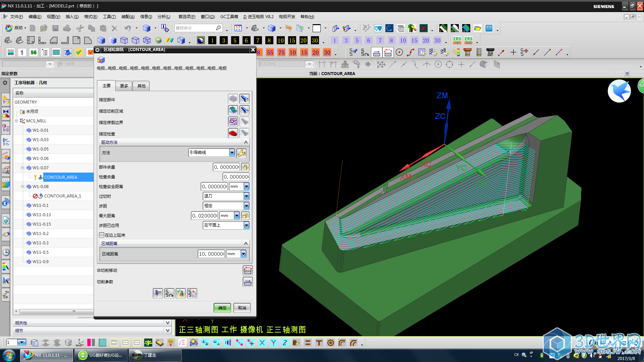Click the cut scissors toolbar icon
Viewport: 644px width, 362px height.
point(80,28)
